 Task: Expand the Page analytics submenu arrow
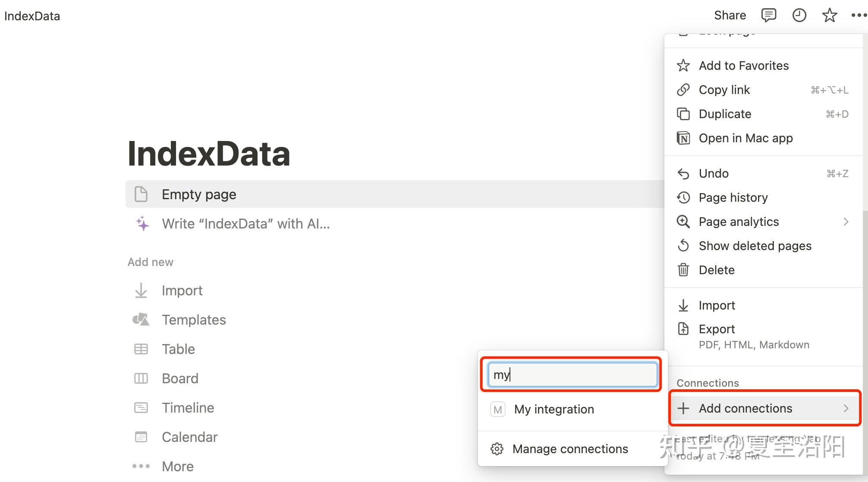[846, 222]
